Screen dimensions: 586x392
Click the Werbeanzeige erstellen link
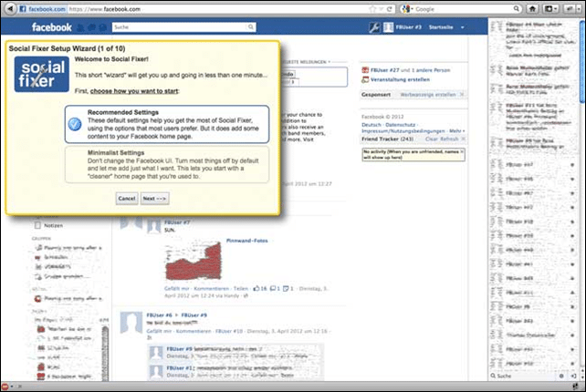(x=427, y=95)
